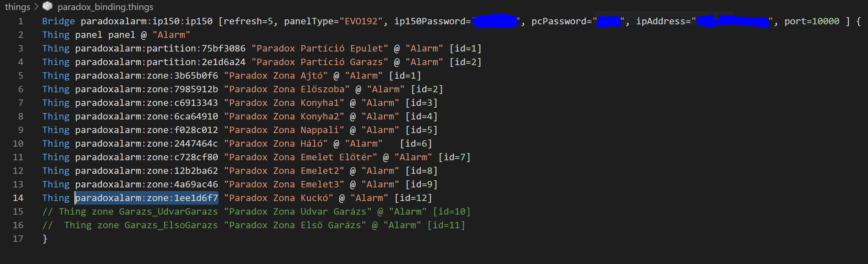Screen dimensions: 868x264
Task: Open the things folder breadcrumb
Action: 18,7
